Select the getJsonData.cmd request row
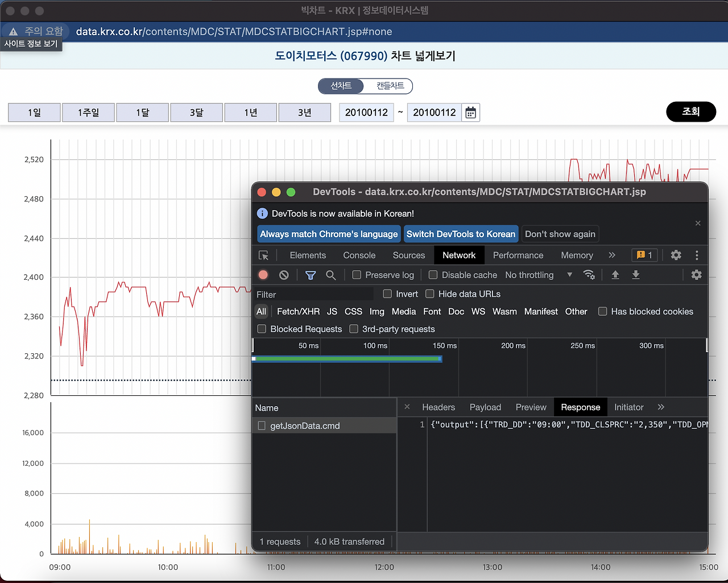Image resolution: width=728 pixels, height=583 pixels. click(324, 425)
